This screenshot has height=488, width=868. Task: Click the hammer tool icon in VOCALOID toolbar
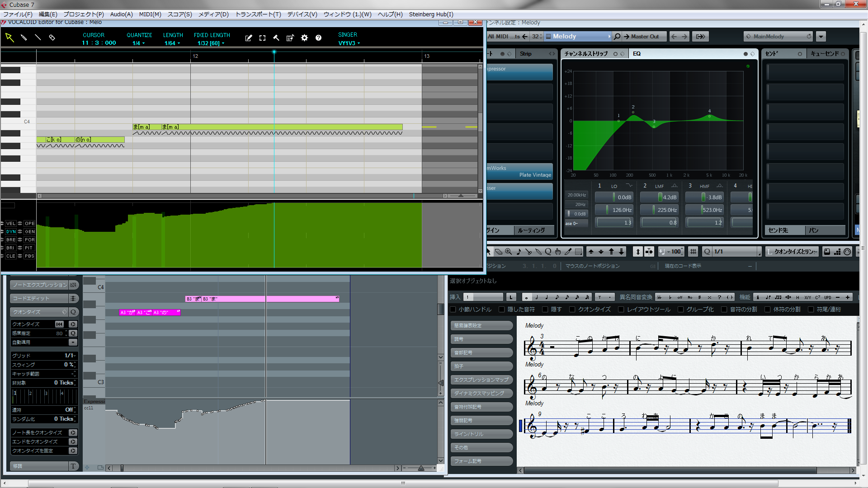276,38
